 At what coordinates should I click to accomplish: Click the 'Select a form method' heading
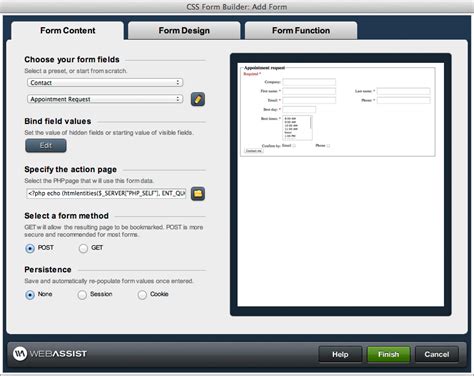tap(66, 216)
